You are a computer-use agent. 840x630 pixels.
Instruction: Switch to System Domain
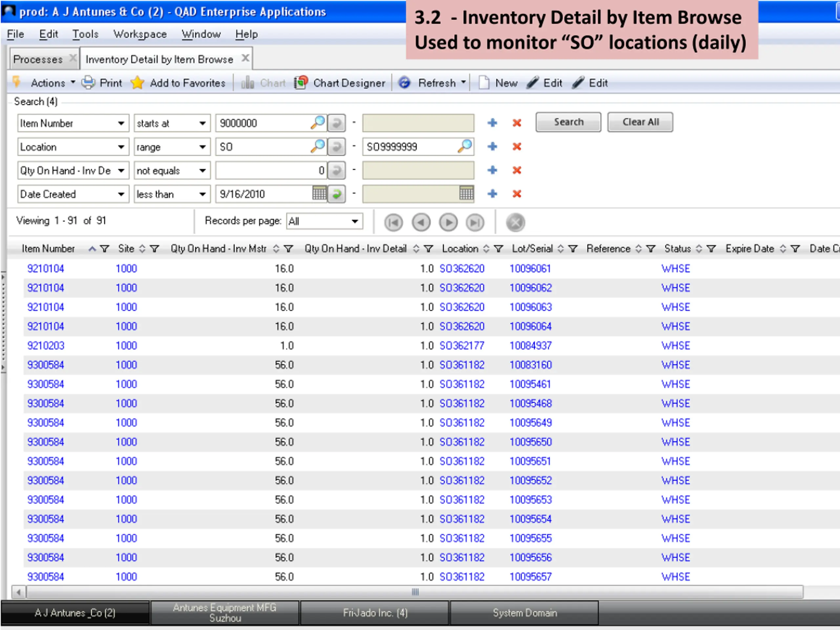tap(524, 613)
